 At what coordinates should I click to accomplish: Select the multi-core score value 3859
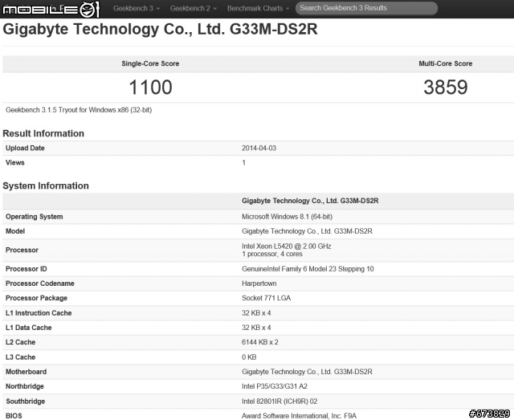[446, 88]
